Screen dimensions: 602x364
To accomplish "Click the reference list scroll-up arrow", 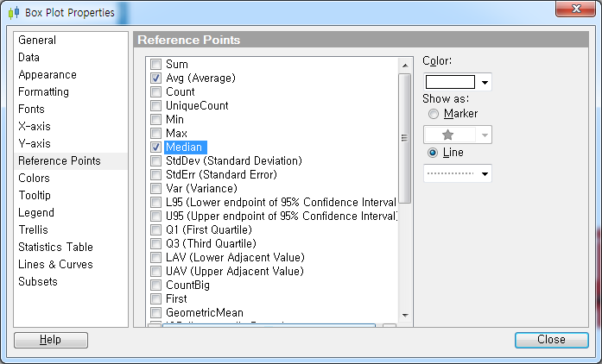I will coord(405,66).
